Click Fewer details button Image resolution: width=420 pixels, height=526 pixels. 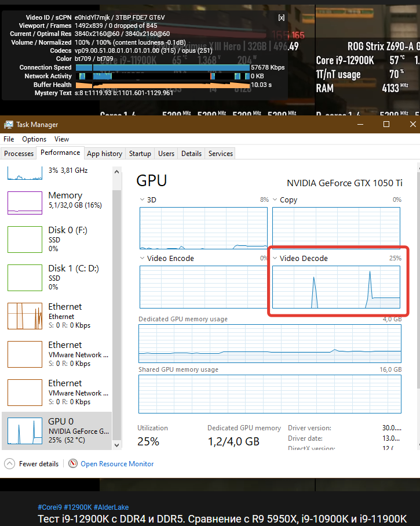click(x=31, y=463)
